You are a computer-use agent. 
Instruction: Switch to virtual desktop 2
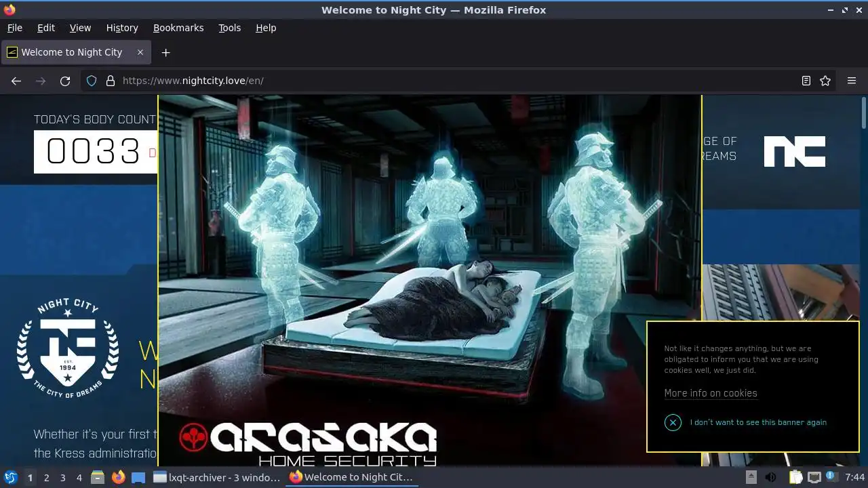coord(46,478)
